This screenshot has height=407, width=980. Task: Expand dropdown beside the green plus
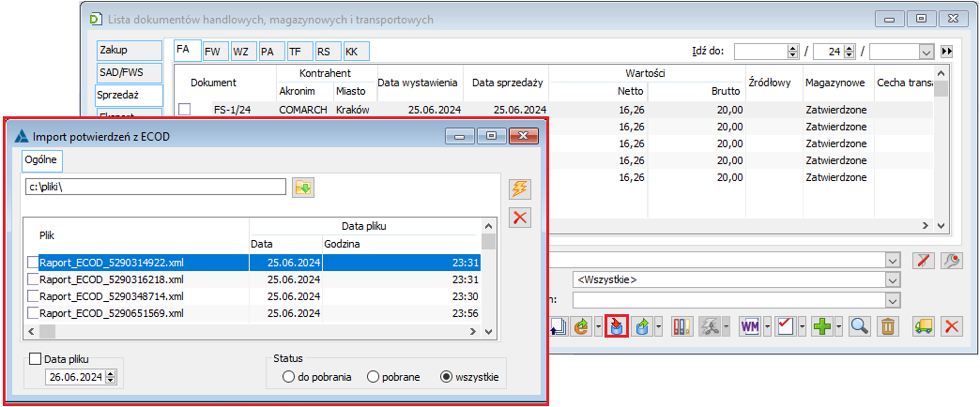tap(838, 325)
